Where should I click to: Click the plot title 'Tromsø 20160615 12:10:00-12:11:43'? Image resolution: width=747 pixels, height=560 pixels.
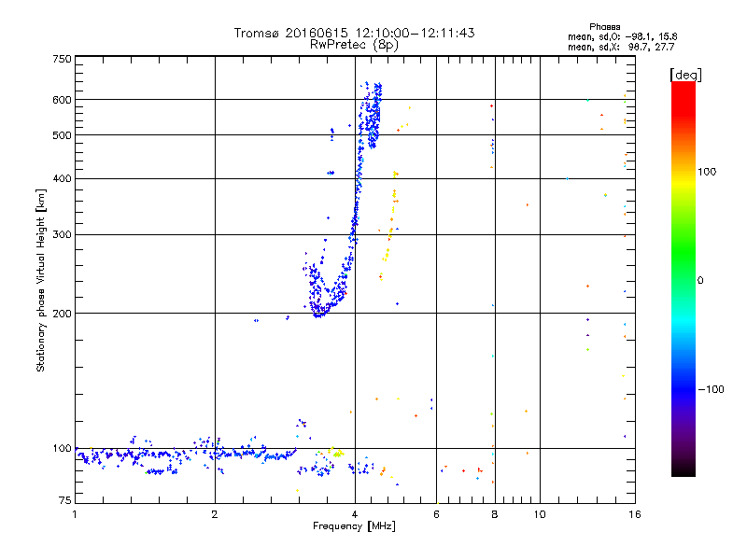click(x=354, y=33)
